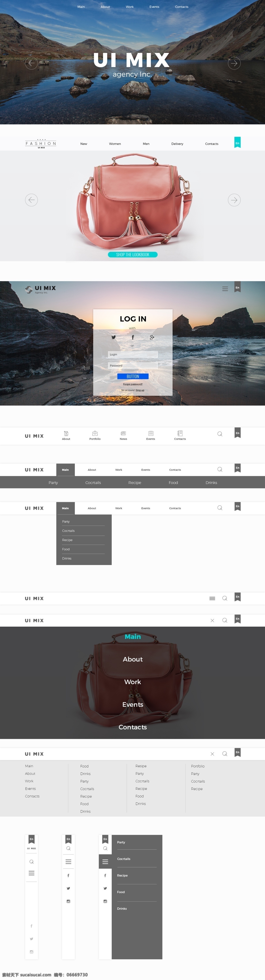Image resolution: width=265 pixels, height=980 pixels.
Task: Select Cocrtails in the dark expanded sidebar panel
Action: [x=124, y=859]
